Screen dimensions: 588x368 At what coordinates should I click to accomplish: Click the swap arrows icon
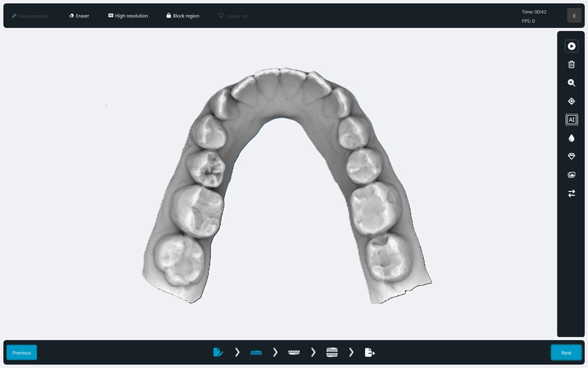571,194
